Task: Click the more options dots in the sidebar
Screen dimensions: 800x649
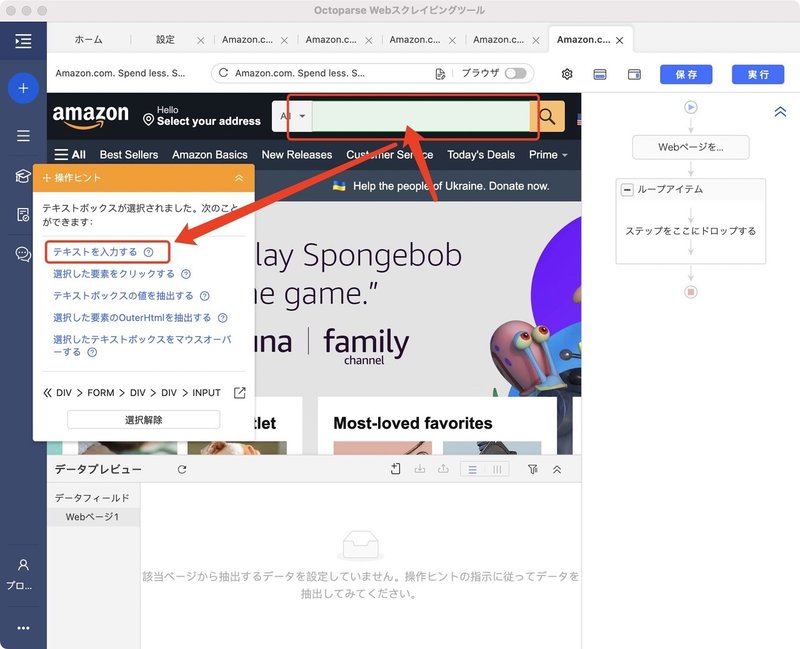Action: click(x=23, y=627)
